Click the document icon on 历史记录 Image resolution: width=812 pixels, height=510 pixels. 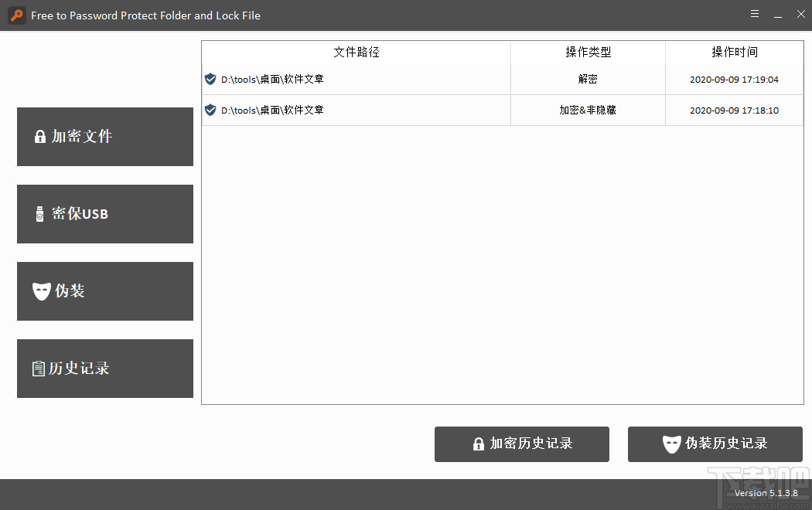point(39,369)
